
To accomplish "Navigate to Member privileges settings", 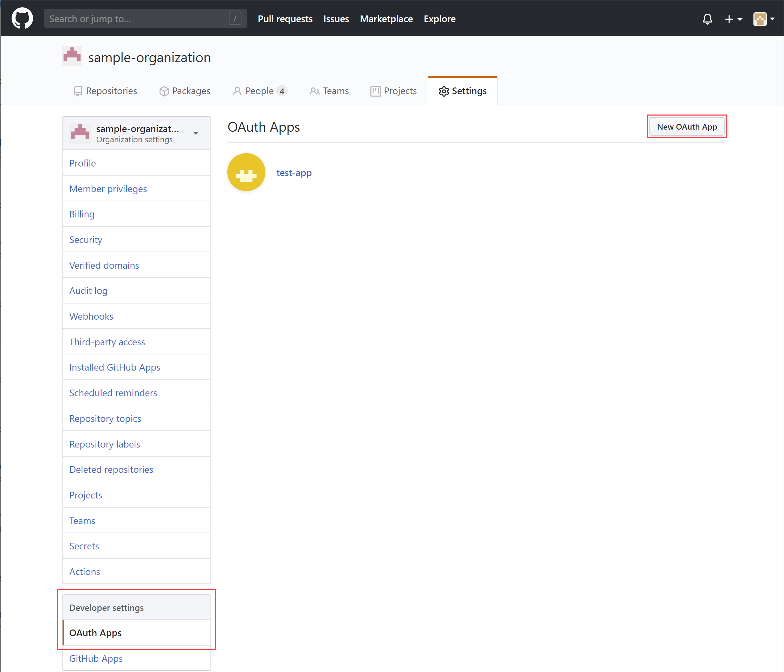I will [x=109, y=189].
